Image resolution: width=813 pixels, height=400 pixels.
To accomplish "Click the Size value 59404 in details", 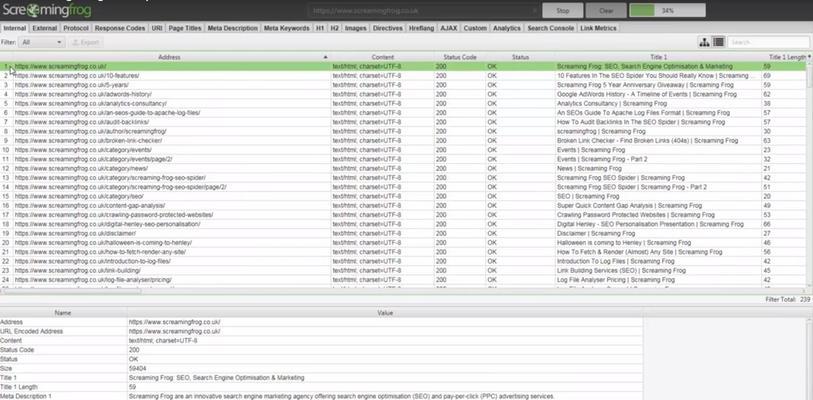I will tap(137, 368).
